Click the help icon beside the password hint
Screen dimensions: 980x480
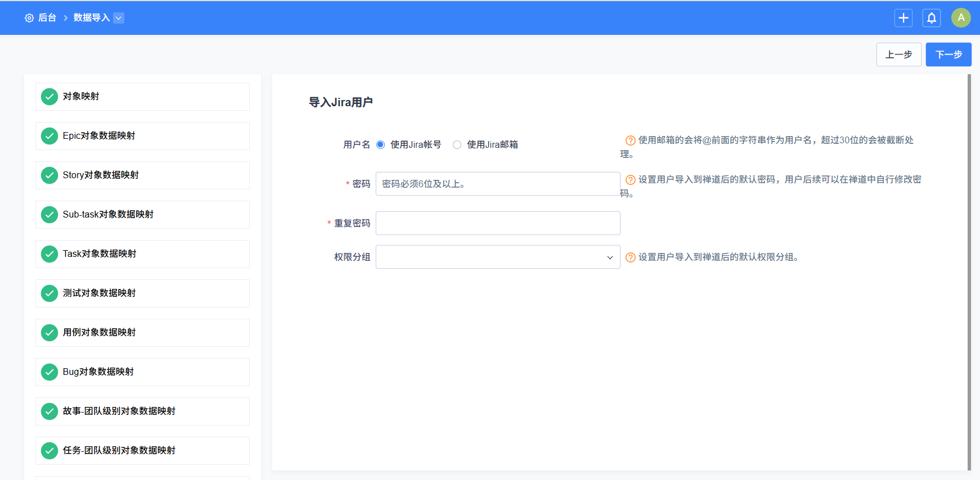pos(631,180)
